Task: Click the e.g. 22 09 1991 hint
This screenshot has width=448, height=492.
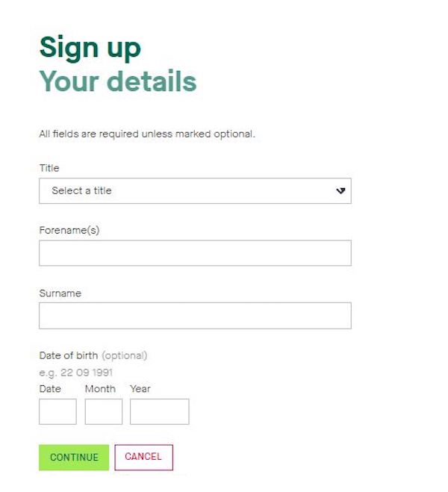Action: click(76, 373)
